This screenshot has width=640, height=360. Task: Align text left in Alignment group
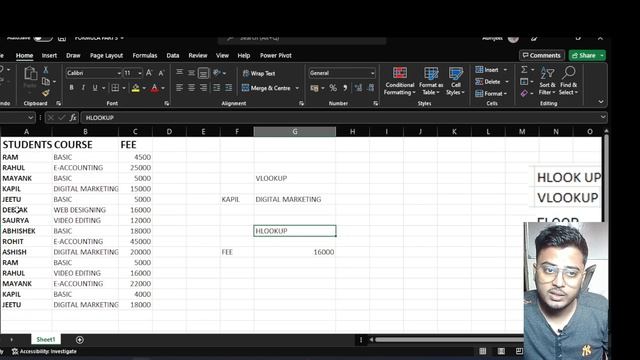[x=179, y=88]
